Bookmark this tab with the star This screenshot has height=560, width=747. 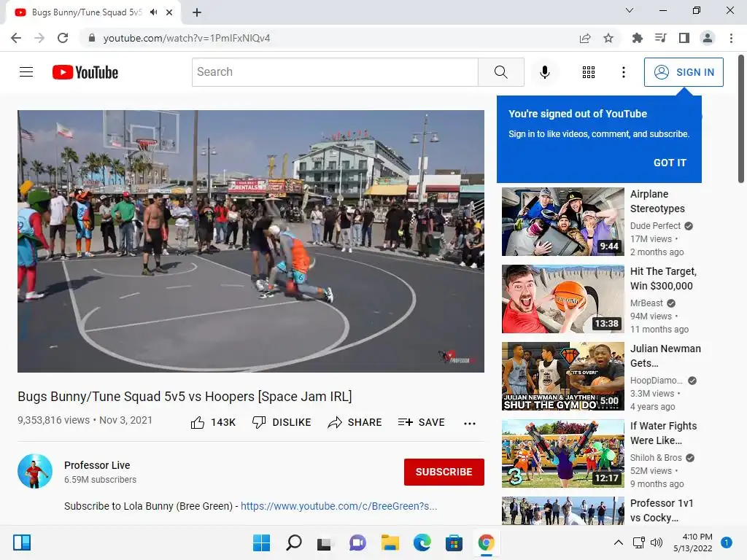pos(608,38)
